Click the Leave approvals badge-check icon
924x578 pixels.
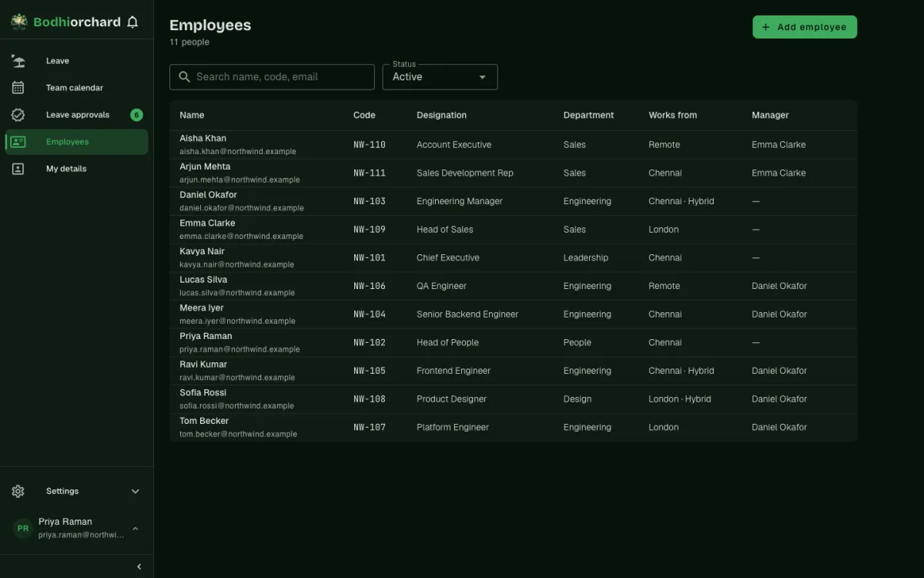coord(18,115)
